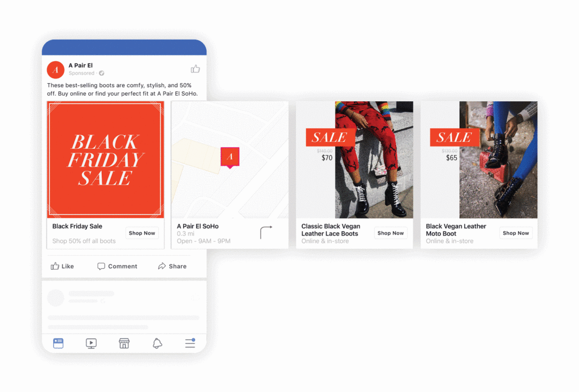Screen dimensions: 579x392
Task: Click the A Pair El page name
Action: (80, 66)
